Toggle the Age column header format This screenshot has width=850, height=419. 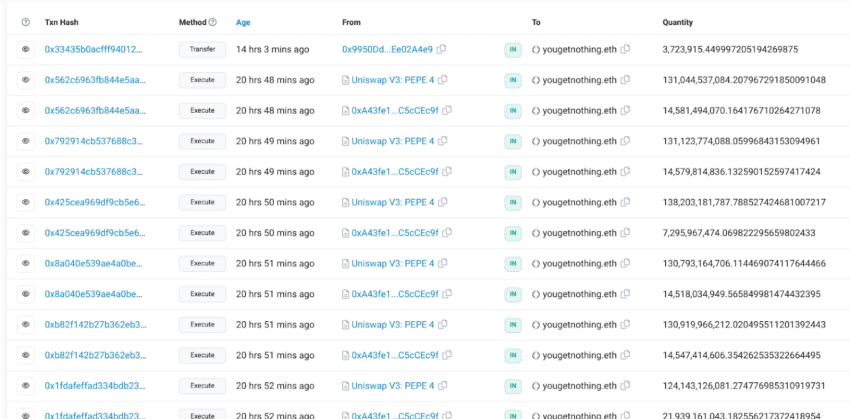(243, 22)
